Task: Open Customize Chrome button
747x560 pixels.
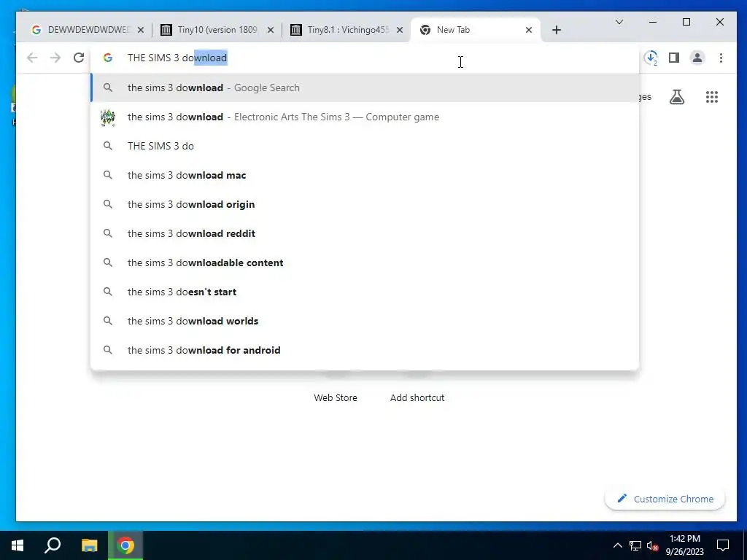Action: click(665, 499)
